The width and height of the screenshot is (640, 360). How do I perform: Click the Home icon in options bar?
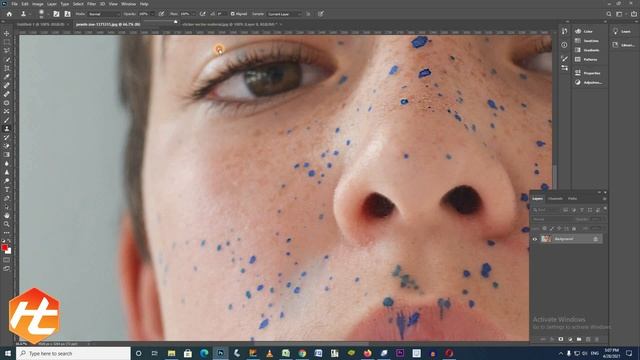click(x=9, y=14)
